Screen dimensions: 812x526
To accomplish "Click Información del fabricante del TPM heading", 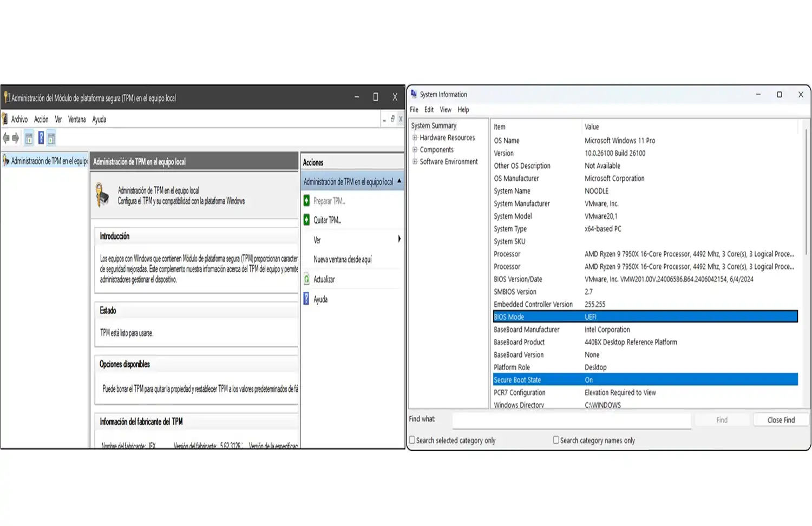I will 141,422.
